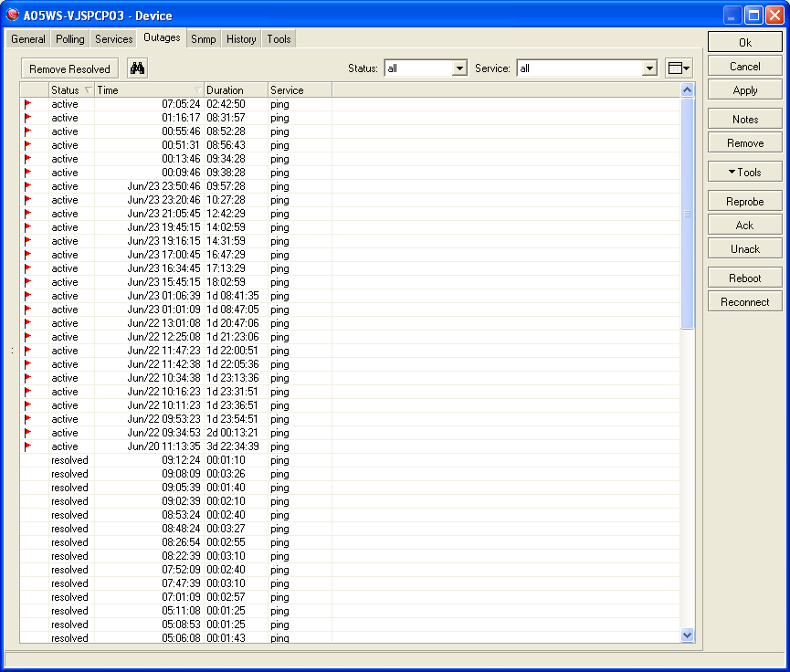The height and width of the screenshot is (672, 790).
Task: Open the column view selector icon
Action: point(679,68)
